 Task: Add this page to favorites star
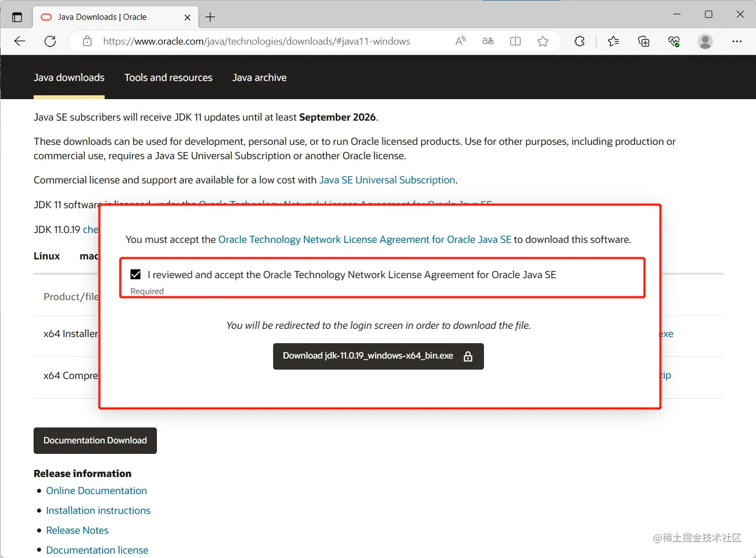[x=543, y=41]
